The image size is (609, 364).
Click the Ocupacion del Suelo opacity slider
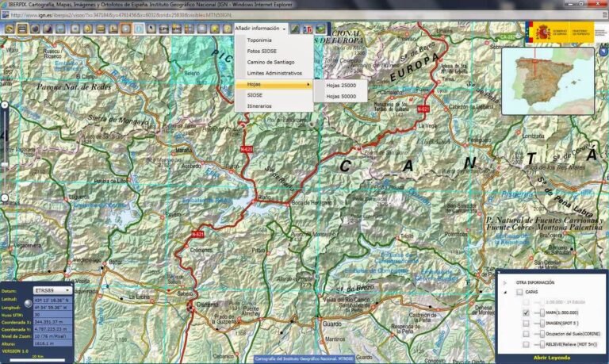541,335
